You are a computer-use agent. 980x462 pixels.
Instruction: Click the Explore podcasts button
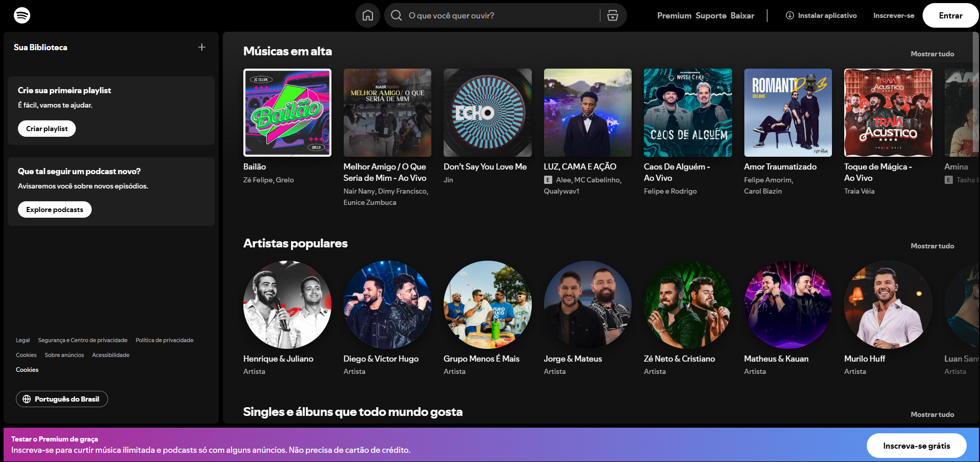pyautogui.click(x=54, y=209)
